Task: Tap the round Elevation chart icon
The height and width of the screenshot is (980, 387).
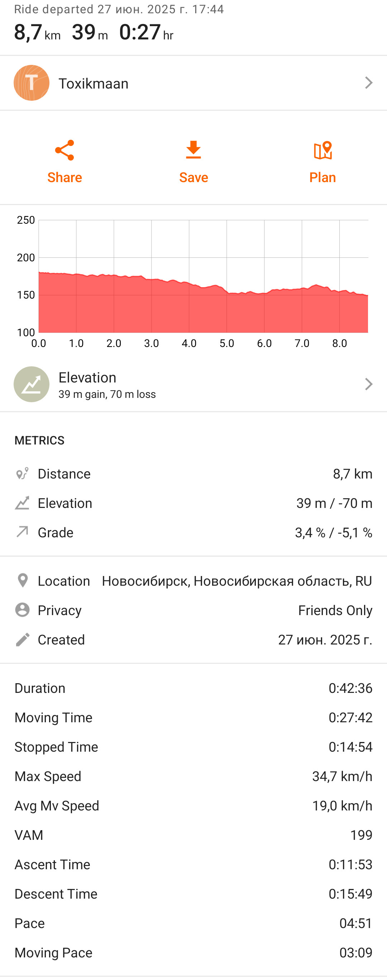Action: pos(32,384)
